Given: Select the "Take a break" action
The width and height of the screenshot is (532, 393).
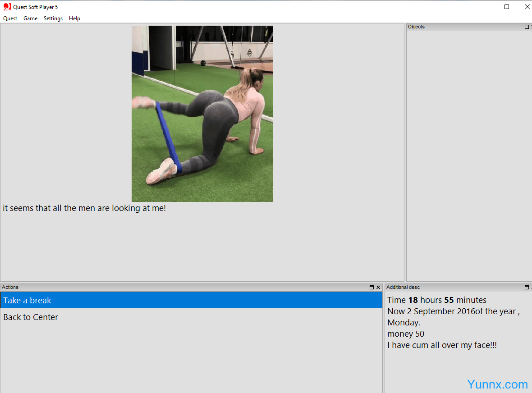Looking at the screenshot, I should (x=191, y=300).
